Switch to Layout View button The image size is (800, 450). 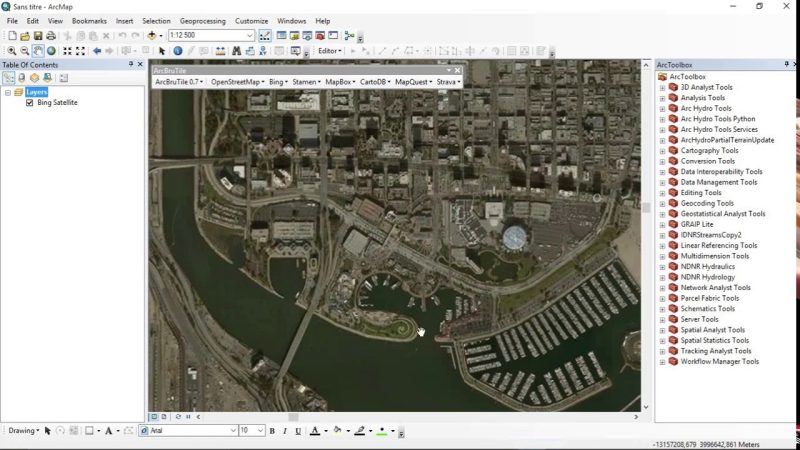click(x=164, y=417)
